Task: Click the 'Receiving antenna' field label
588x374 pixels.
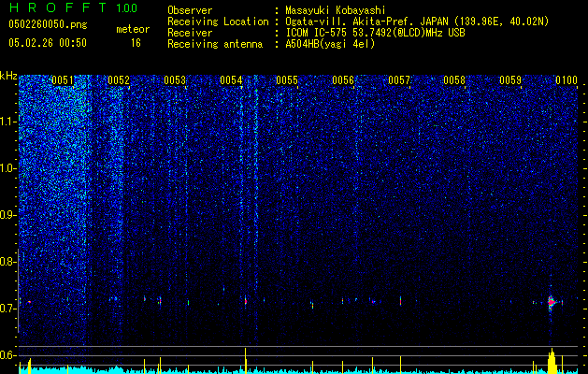Action: (x=215, y=44)
